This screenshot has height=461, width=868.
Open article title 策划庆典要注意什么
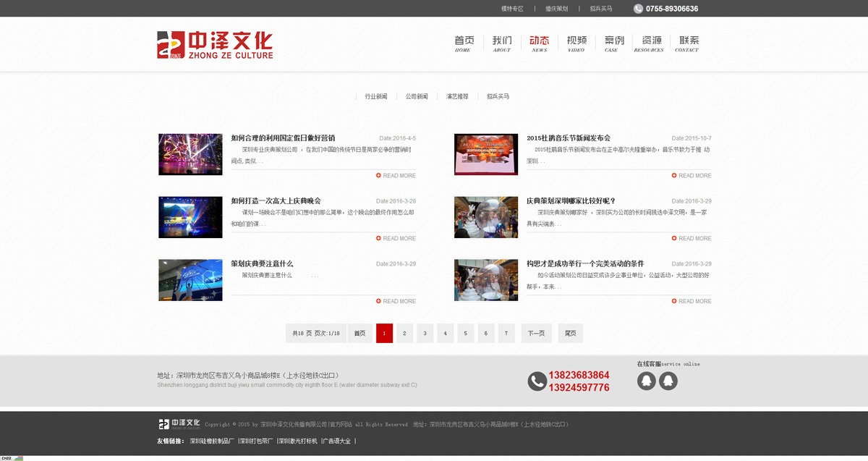tap(262, 263)
